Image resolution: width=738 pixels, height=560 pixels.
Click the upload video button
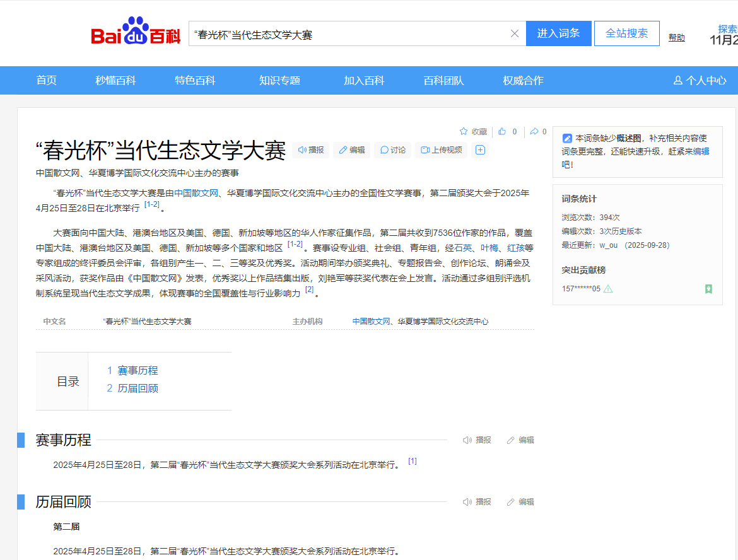[x=442, y=150]
